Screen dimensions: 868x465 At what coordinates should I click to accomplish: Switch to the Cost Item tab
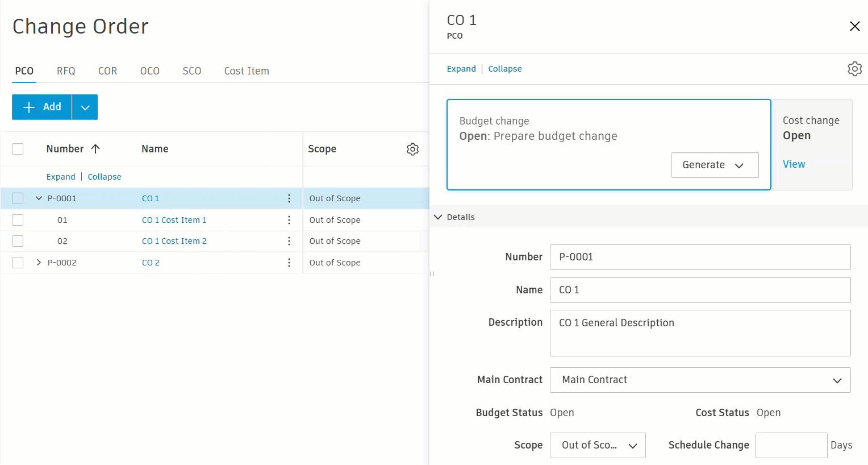247,71
